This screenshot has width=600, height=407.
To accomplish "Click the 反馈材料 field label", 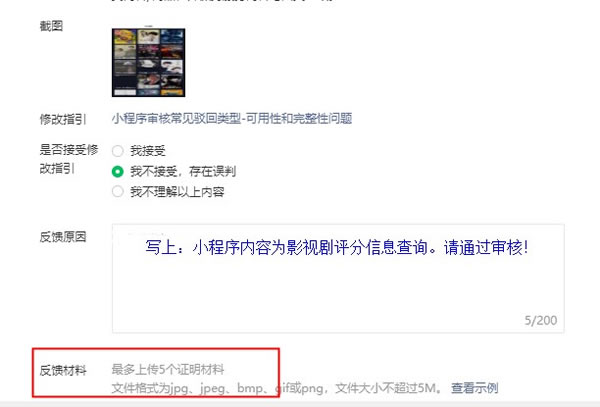I will click(63, 370).
